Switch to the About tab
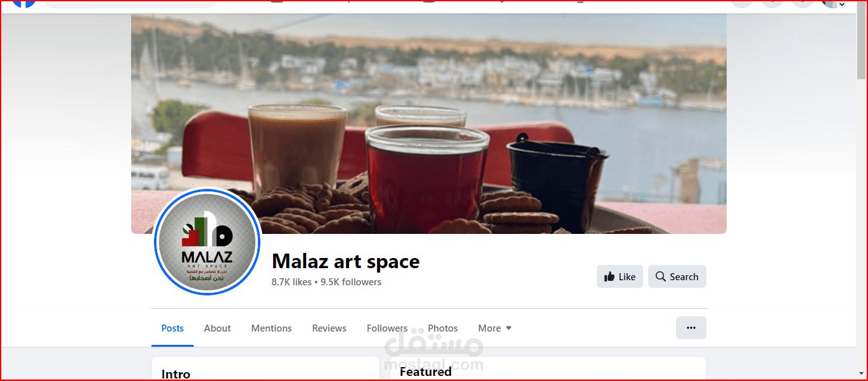The height and width of the screenshot is (381, 868). [217, 328]
